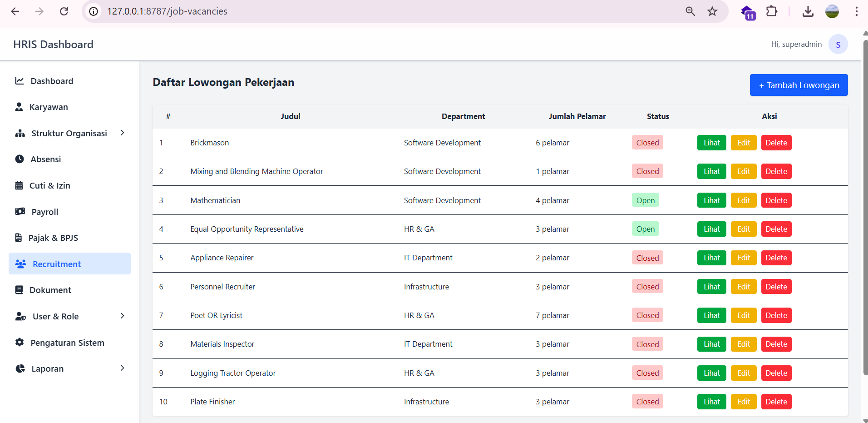Click the superadmin avatar circle
Image resolution: width=868 pixels, height=423 pixels.
tap(838, 45)
